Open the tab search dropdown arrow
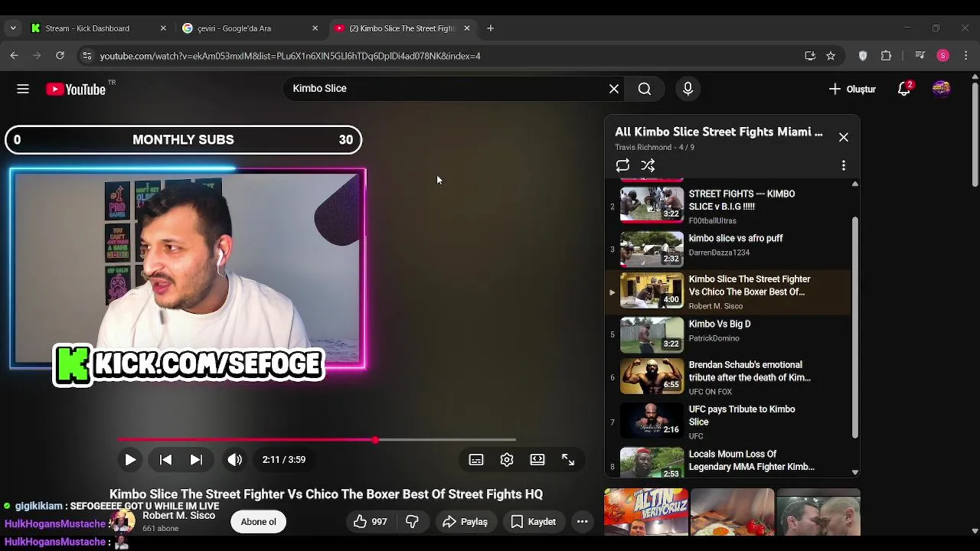This screenshot has width=980, height=551. click(x=12, y=28)
